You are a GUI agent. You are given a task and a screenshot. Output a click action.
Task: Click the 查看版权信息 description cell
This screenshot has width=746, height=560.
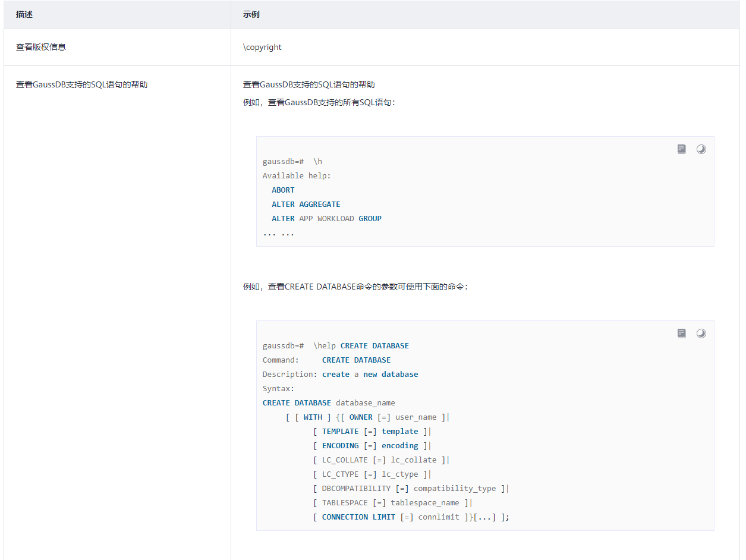[41, 47]
